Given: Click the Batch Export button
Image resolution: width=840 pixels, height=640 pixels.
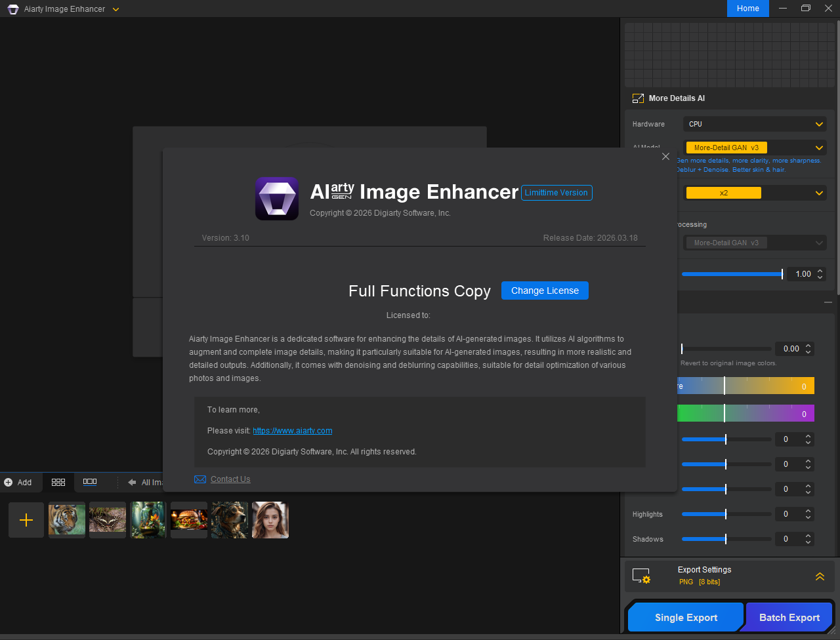Looking at the screenshot, I should (789, 618).
